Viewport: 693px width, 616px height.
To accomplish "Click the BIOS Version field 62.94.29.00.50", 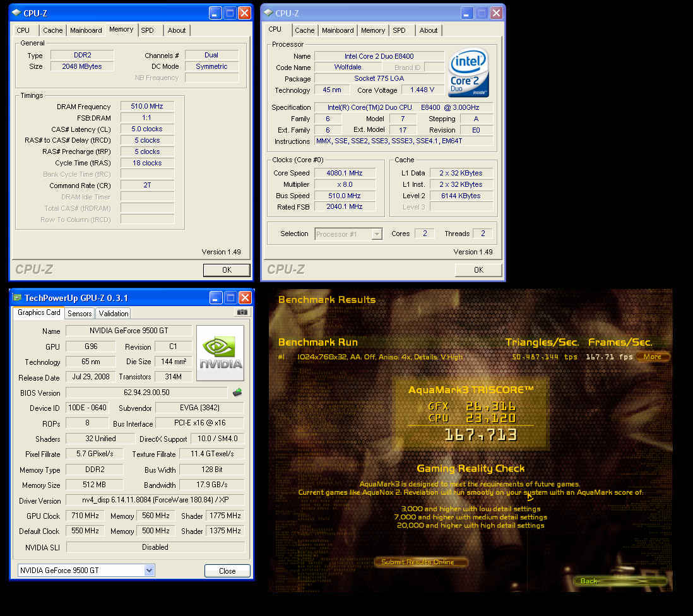I will pos(146,393).
